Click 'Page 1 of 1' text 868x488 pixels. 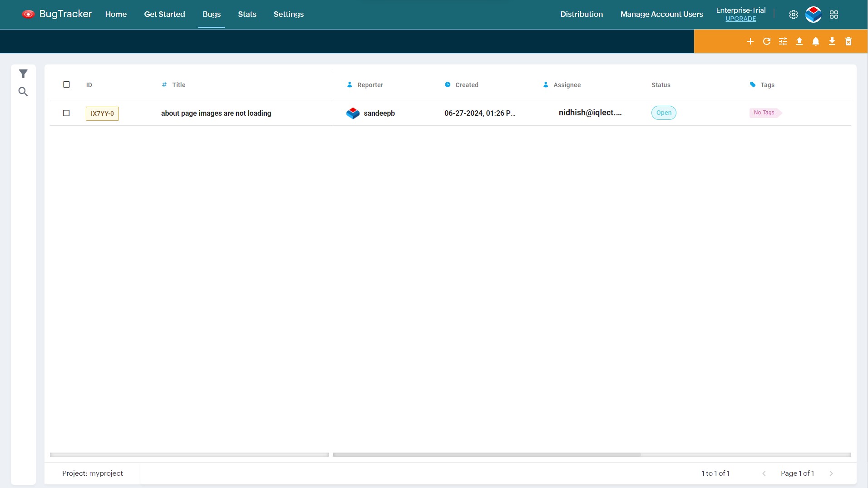[x=797, y=473]
